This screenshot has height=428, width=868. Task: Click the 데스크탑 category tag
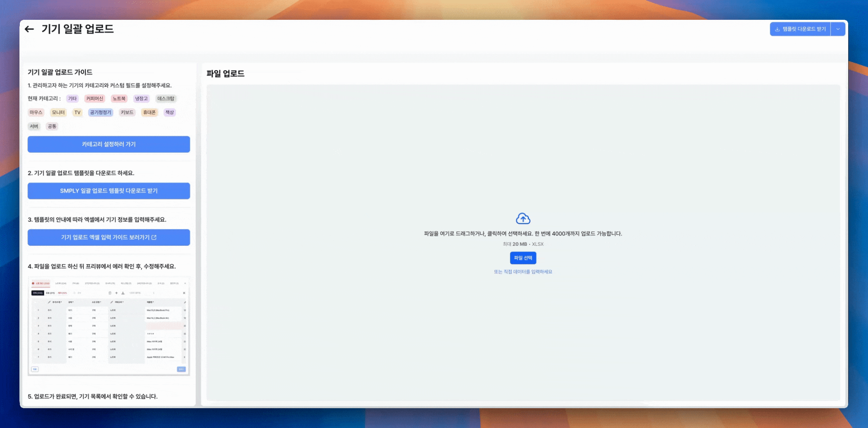(165, 99)
